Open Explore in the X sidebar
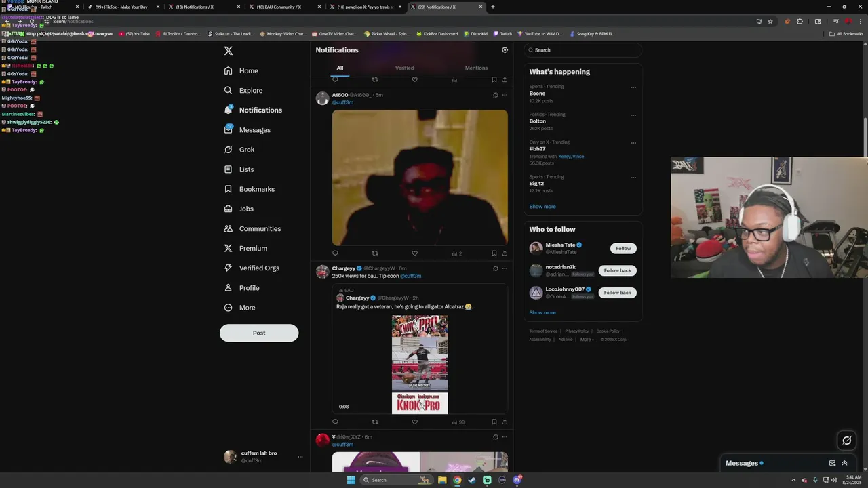This screenshot has height=488, width=868. [x=243, y=90]
